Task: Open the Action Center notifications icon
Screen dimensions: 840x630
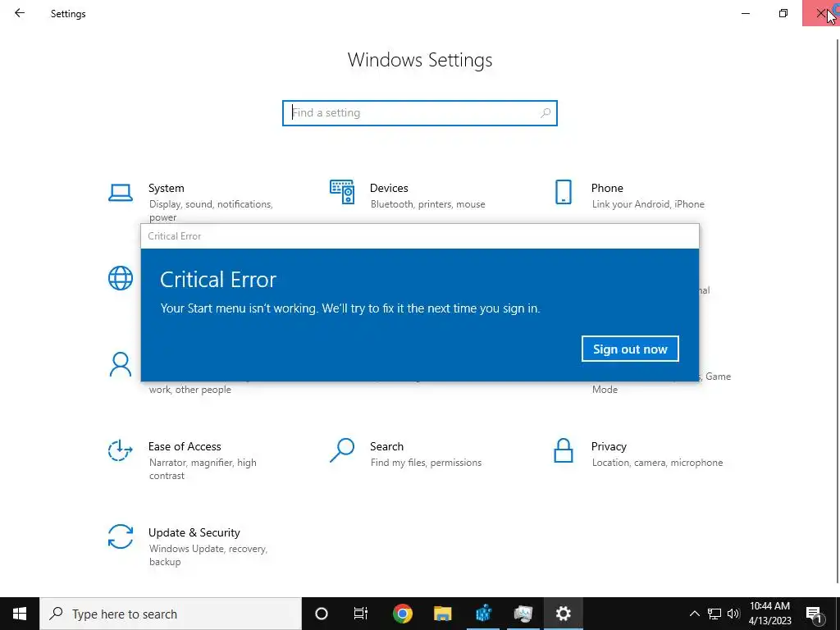Action: (814, 614)
